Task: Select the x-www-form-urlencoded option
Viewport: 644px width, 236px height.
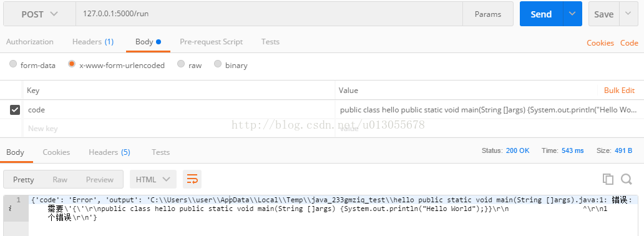Action: tap(72, 64)
